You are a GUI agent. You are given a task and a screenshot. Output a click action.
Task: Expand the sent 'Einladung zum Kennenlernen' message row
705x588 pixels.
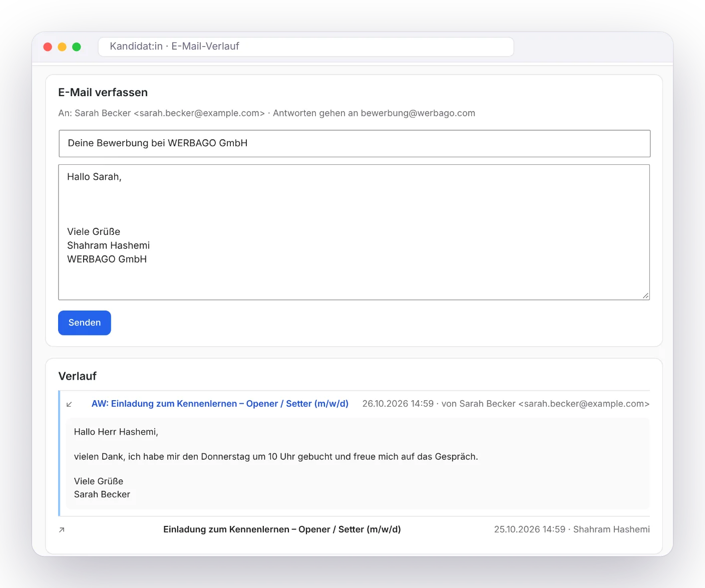pyautogui.click(x=354, y=529)
